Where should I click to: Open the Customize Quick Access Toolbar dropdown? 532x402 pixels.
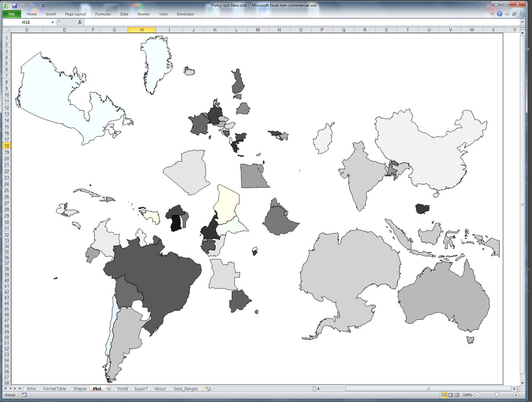point(43,5)
